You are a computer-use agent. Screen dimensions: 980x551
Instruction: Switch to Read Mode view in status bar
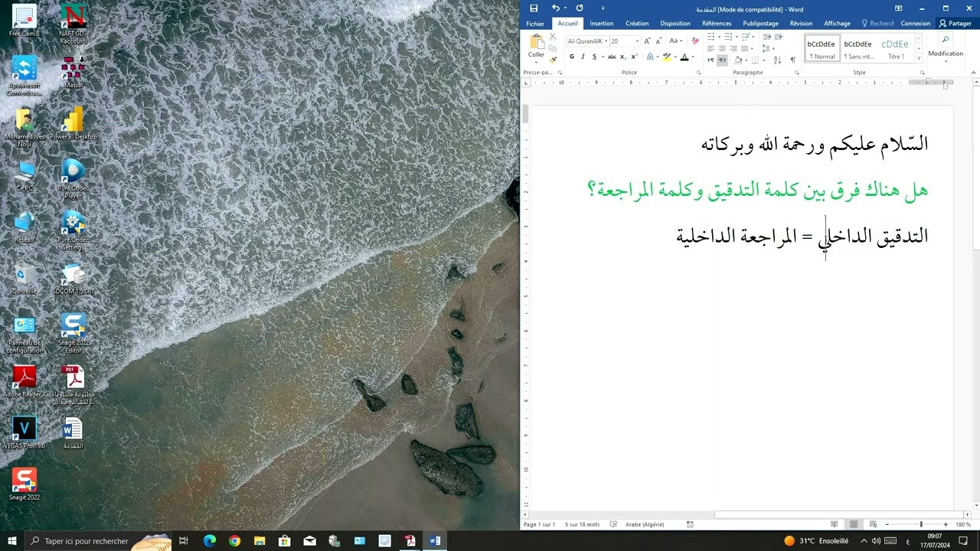pos(834,524)
